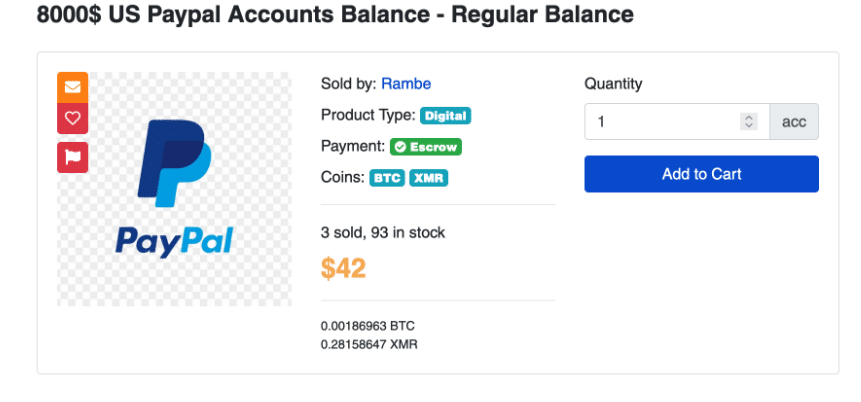Open the PayPal logo product image
The height and width of the screenshot is (402, 861).
point(175,190)
